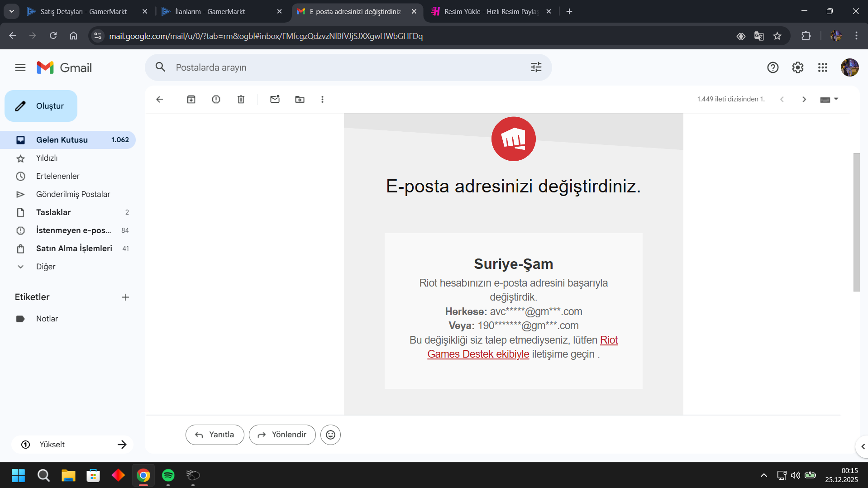This screenshot has width=868, height=488.
Task: Open Gelen Kutusu inbox folder
Action: tap(68, 140)
